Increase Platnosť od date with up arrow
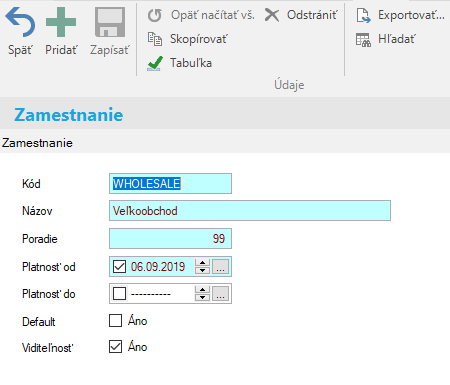This screenshot has width=450, height=385. click(x=202, y=263)
